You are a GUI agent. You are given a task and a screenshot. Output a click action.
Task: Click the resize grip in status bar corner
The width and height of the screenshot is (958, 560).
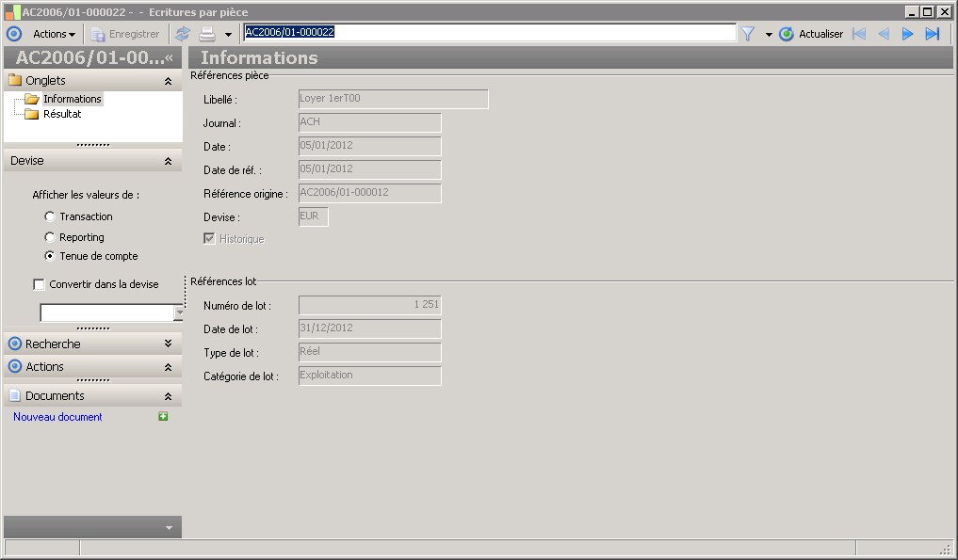pyautogui.click(x=946, y=549)
